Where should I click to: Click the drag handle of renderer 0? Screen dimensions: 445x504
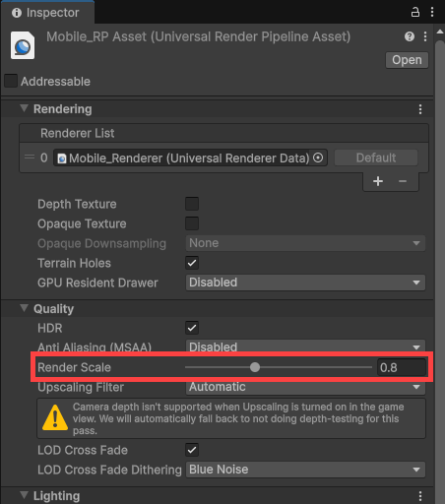pyautogui.click(x=30, y=157)
